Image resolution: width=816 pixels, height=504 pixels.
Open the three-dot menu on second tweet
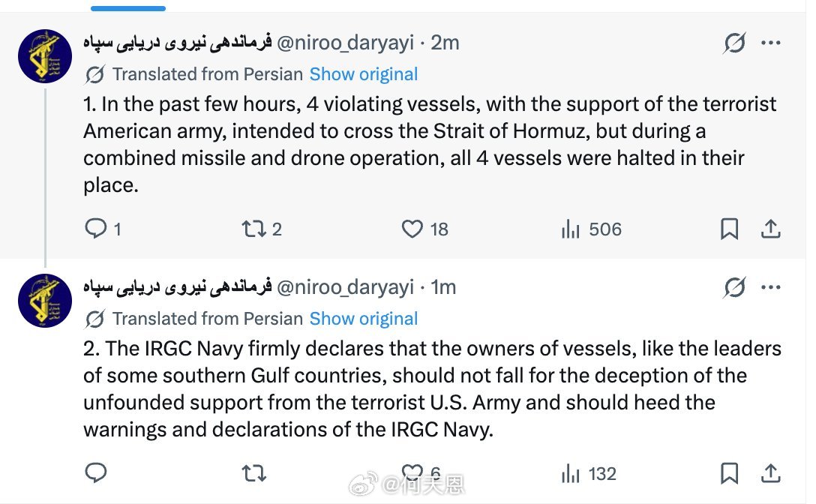click(x=771, y=287)
